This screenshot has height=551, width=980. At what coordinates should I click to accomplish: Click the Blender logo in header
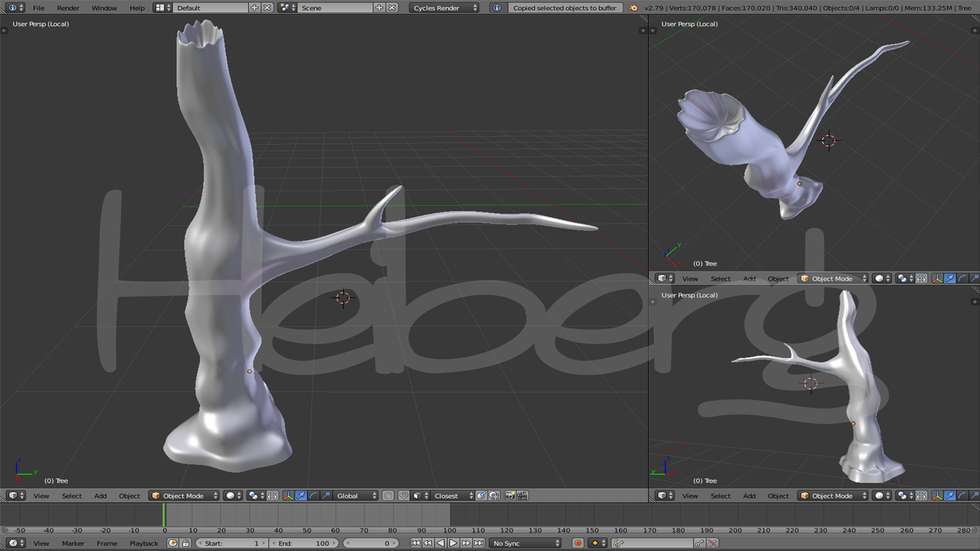[x=633, y=8]
